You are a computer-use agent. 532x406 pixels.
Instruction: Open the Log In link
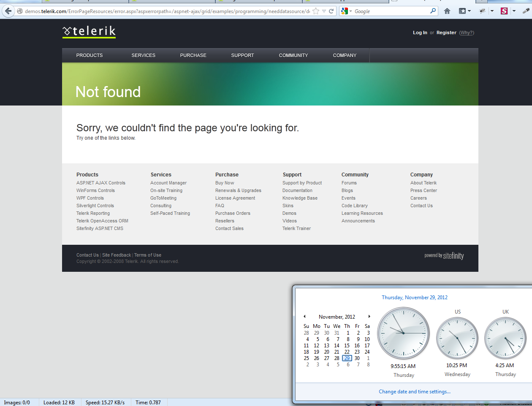[420, 32]
